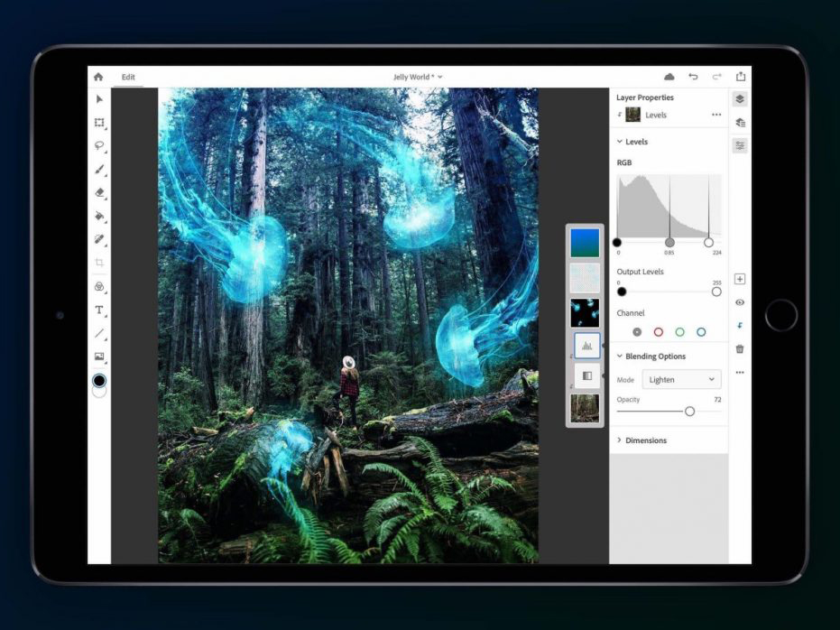
Task: Undo the last action
Action: (x=693, y=77)
